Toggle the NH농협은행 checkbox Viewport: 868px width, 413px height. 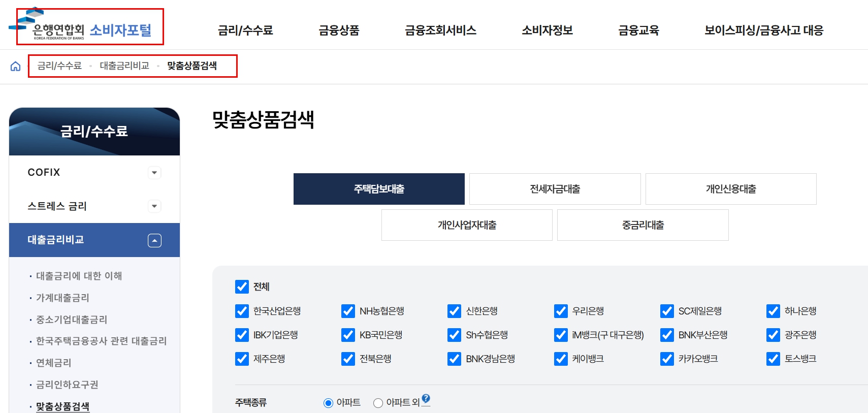[x=348, y=311]
